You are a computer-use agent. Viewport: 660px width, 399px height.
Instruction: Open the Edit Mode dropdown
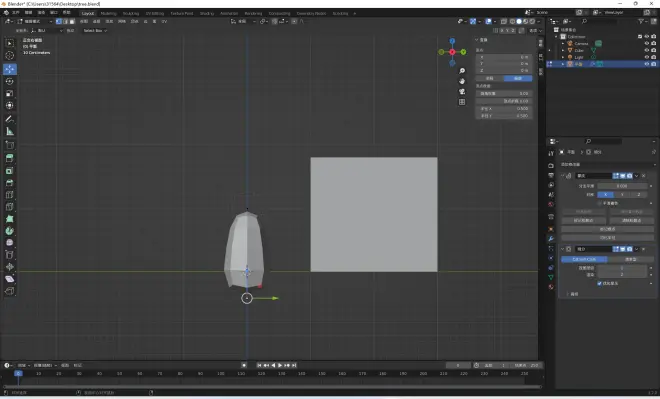point(35,21)
